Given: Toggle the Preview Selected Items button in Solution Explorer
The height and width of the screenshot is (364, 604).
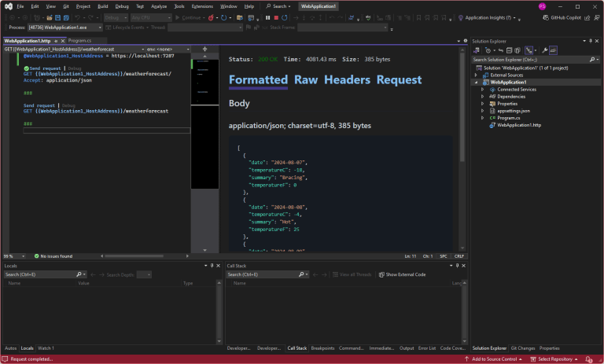Looking at the screenshot, I should [554, 50].
